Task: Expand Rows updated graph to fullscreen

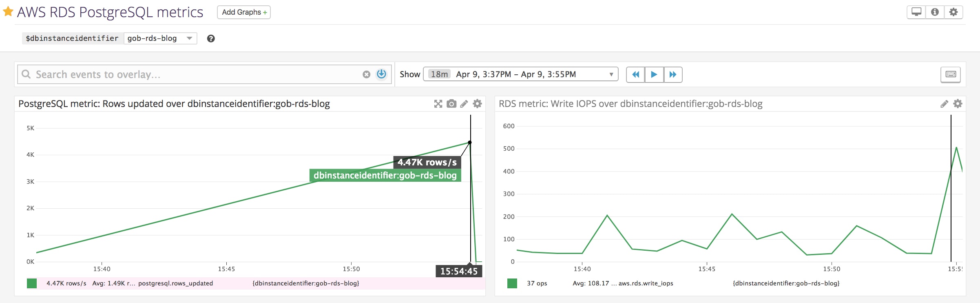Action: click(438, 104)
